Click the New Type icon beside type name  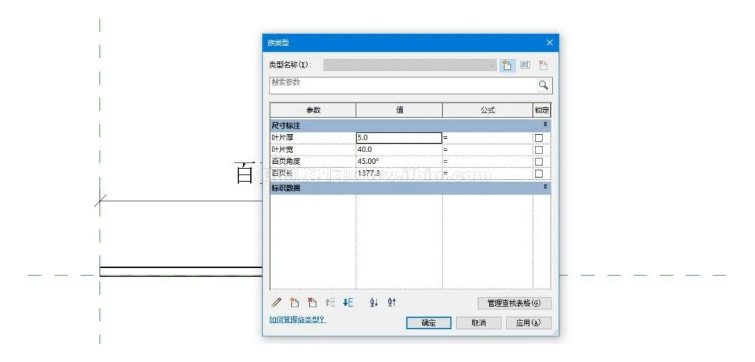pos(506,65)
